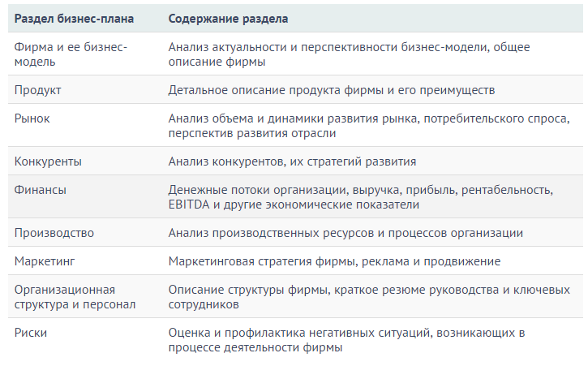Viewport: 588px width, 366px height.
Task: Select 'Анализ производственных ресурсов' description cell
Action: click(x=346, y=233)
